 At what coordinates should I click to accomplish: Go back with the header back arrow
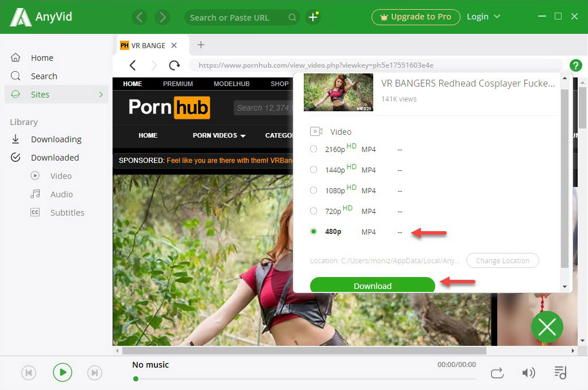pos(140,17)
